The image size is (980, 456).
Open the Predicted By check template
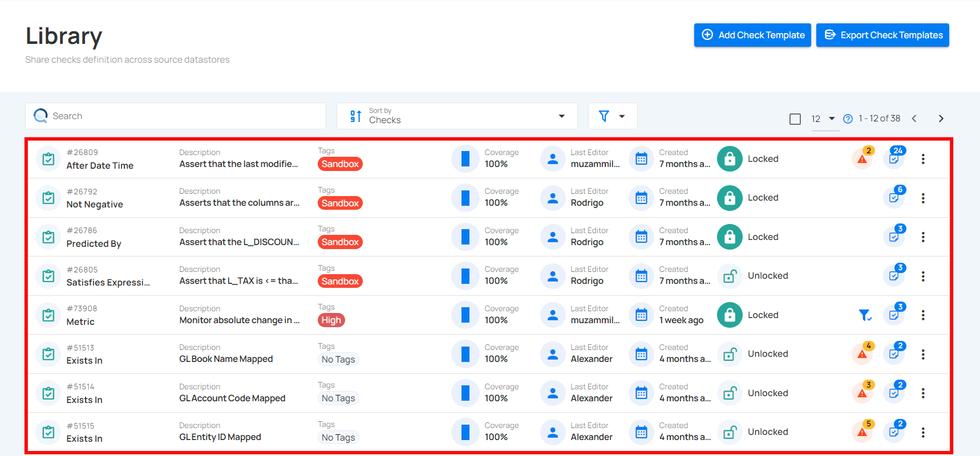coord(94,243)
